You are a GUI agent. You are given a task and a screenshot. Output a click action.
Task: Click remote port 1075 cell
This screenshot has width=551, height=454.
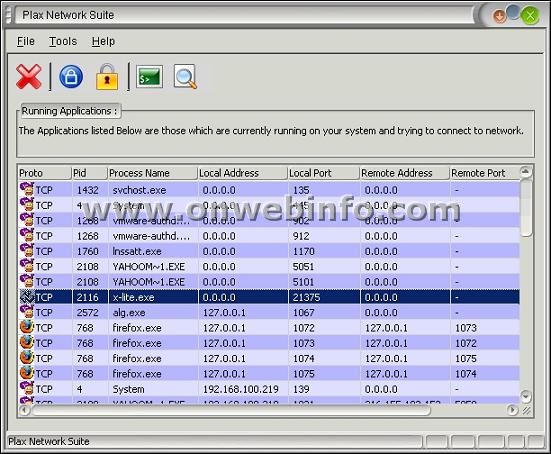pyautogui.click(x=466, y=359)
